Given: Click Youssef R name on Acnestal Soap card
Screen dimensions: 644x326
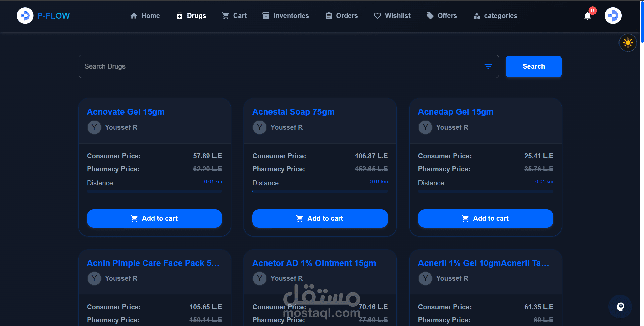Looking at the screenshot, I should [x=287, y=127].
